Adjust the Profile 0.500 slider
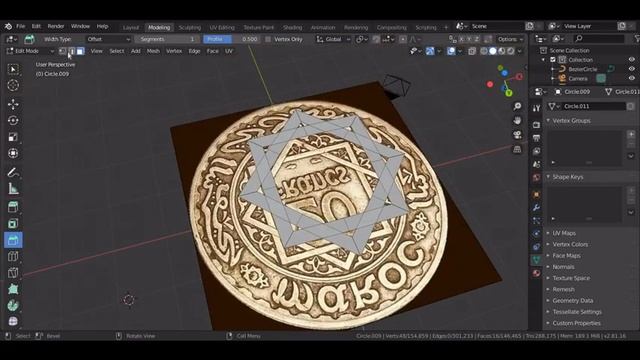This screenshot has height=360, width=640. click(231, 39)
